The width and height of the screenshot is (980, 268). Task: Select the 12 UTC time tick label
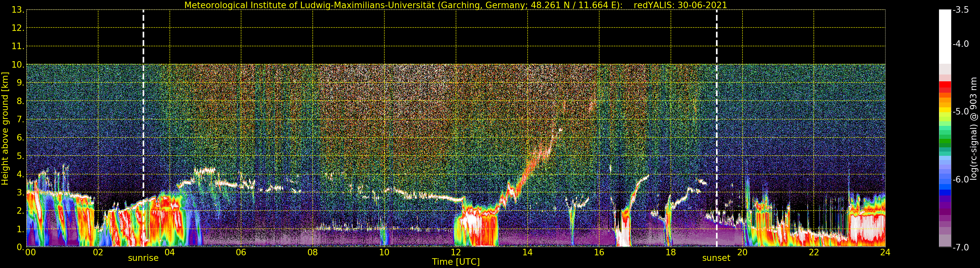pos(456,252)
